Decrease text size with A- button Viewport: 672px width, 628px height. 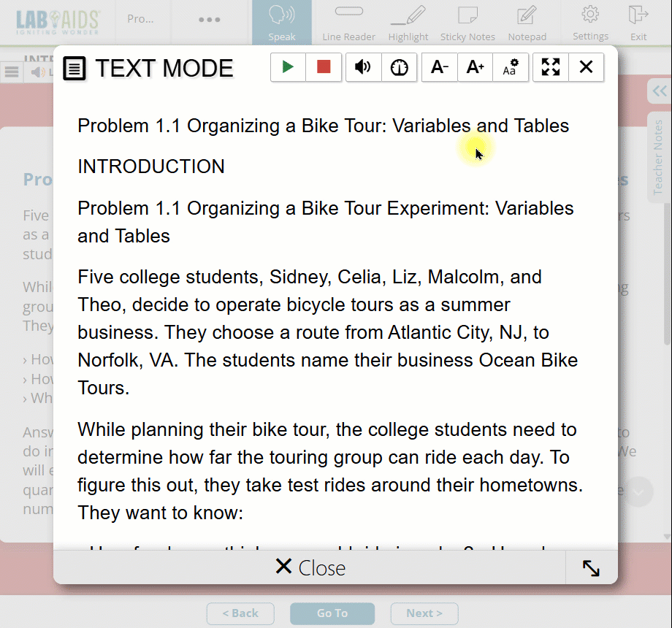(x=440, y=67)
